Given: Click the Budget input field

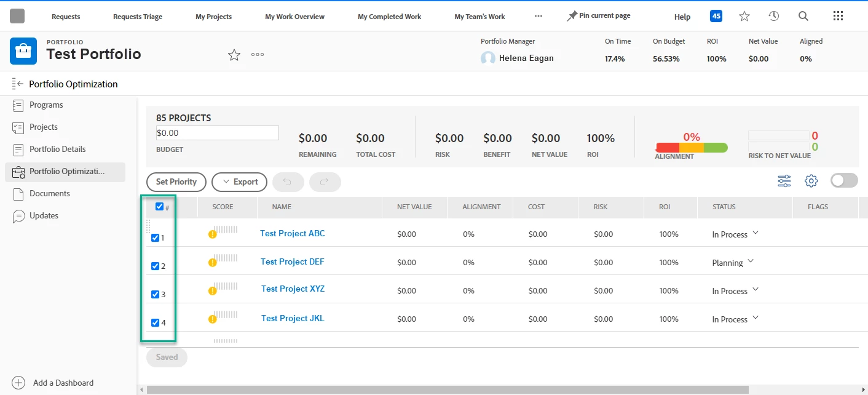Looking at the screenshot, I should point(218,133).
